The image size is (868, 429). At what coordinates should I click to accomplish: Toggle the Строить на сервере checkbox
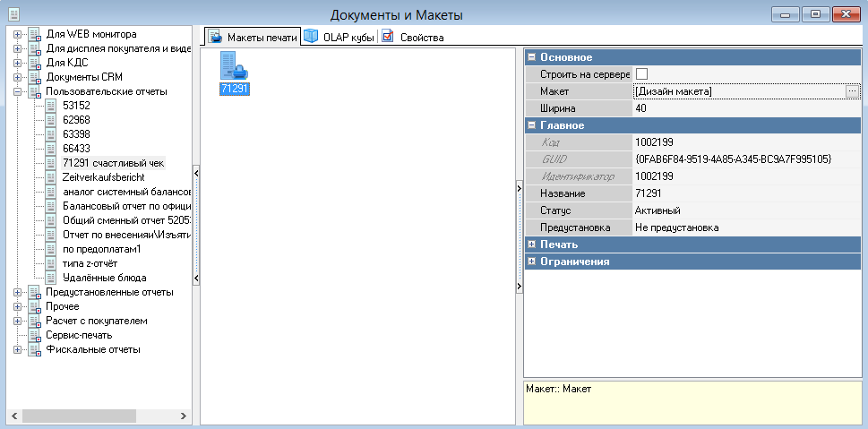click(641, 74)
